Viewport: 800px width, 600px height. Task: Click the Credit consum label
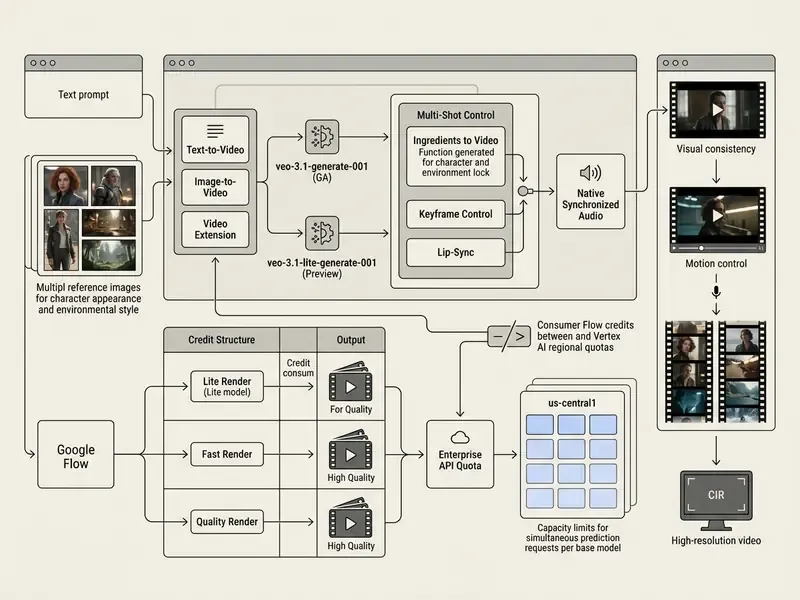[298, 368]
